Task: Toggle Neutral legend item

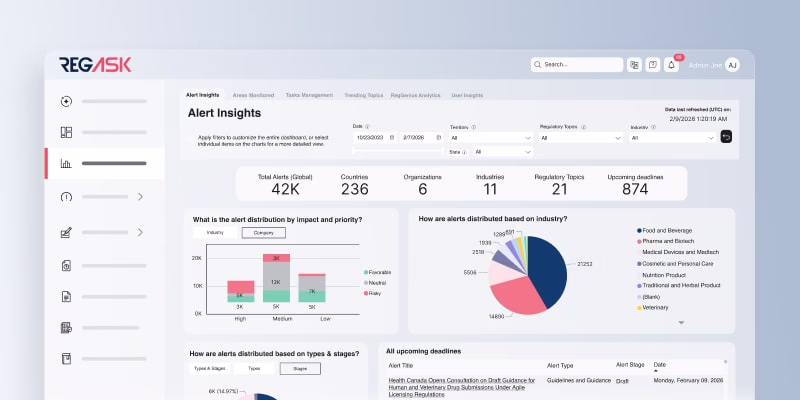Action: 375,283
